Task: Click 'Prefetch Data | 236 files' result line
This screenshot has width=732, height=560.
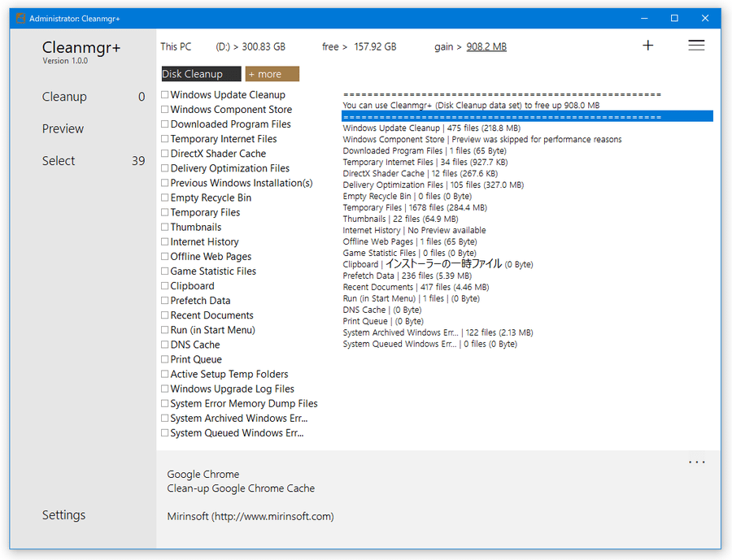Action: [407, 276]
